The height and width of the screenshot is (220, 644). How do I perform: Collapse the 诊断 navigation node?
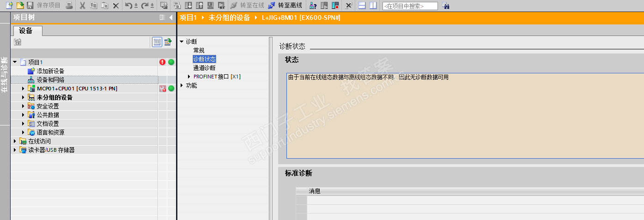pyautogui.click(x=182, y=42)
